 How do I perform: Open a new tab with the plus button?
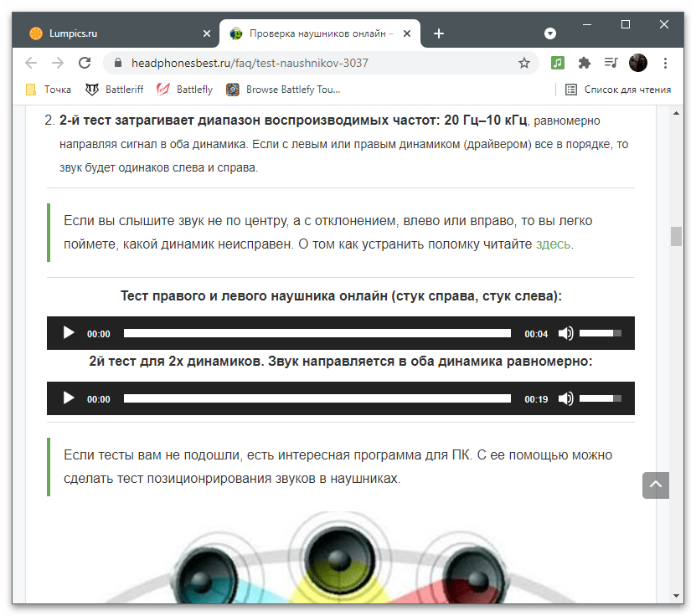tap(439, 33)
